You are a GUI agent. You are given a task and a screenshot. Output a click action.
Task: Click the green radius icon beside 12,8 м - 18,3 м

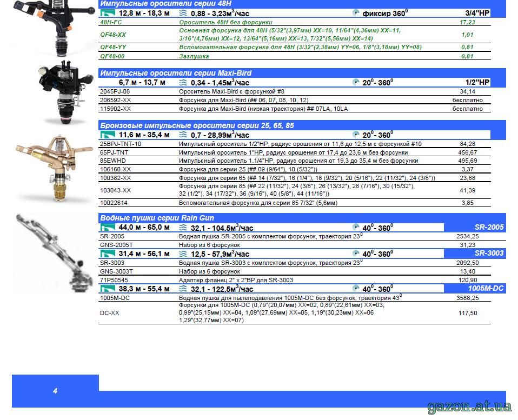tap(108, 13)
